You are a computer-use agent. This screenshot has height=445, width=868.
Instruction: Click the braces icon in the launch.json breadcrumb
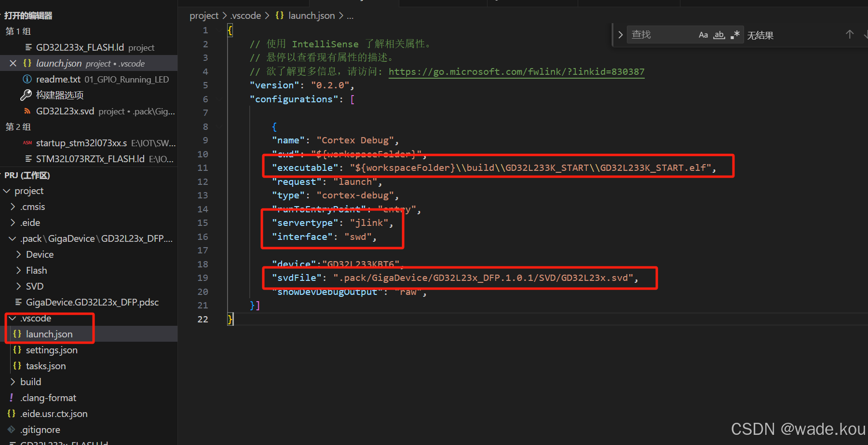pos(280,15)
